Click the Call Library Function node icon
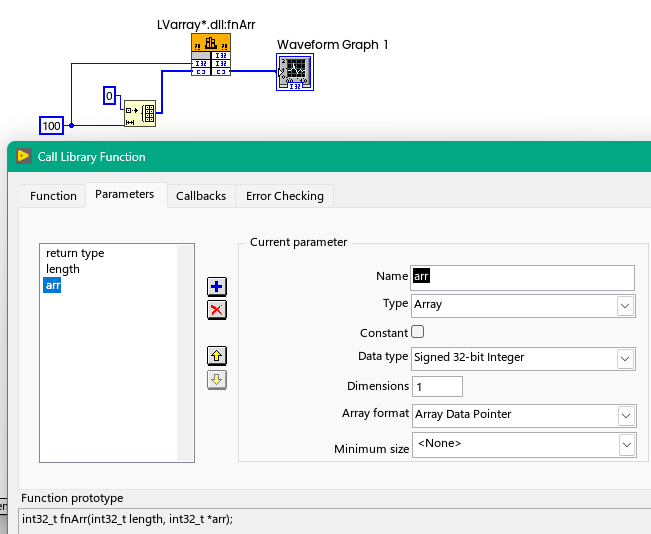 [211, 54]
